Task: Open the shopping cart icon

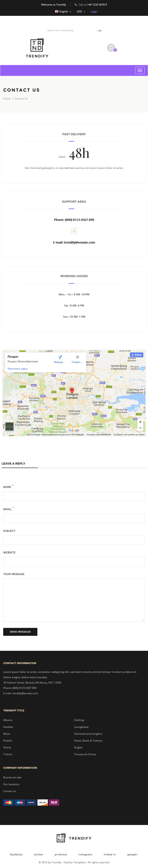Action: [x=111, y=48]
